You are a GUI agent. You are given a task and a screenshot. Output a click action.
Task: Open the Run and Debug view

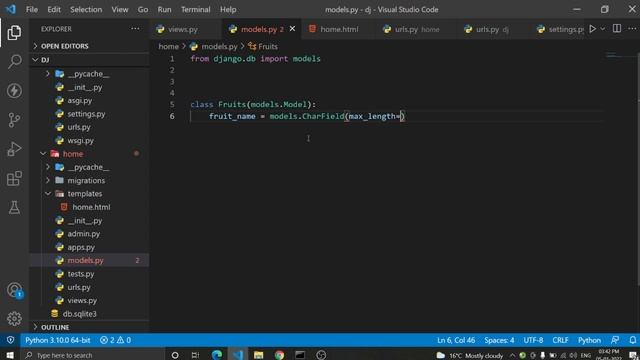pos(14,149)
